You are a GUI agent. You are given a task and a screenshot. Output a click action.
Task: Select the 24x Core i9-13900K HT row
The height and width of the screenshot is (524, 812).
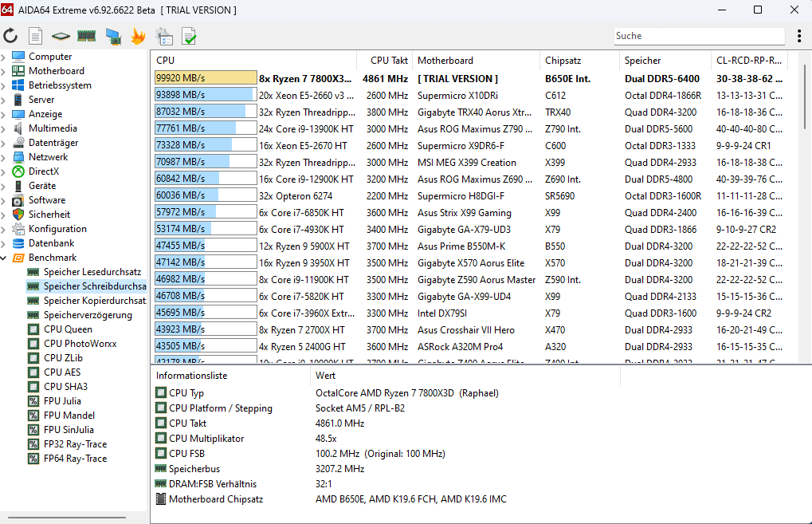pos(469,128)
